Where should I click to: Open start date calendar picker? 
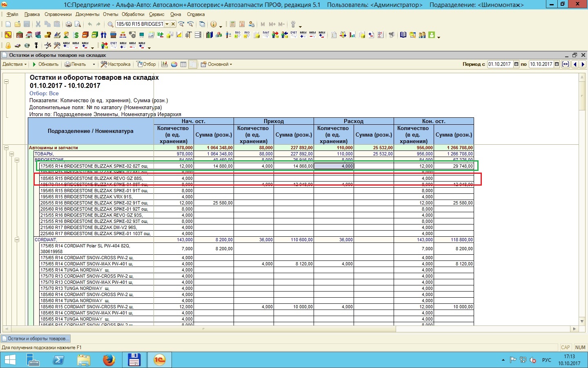(516, 64)
